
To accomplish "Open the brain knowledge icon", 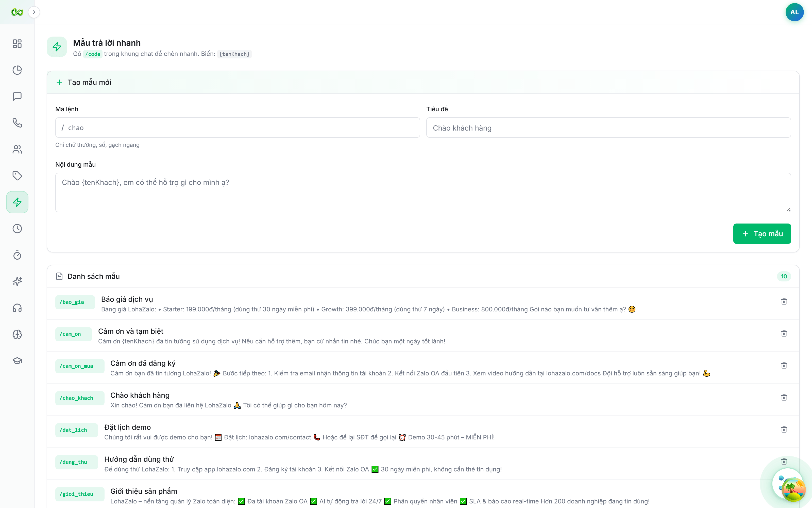I will coord(17,334).
